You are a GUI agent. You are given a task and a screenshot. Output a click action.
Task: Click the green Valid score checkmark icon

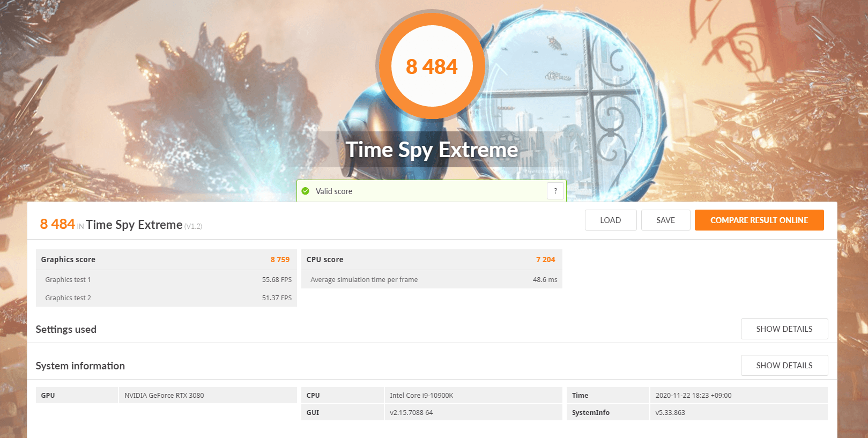click(306, 191)
